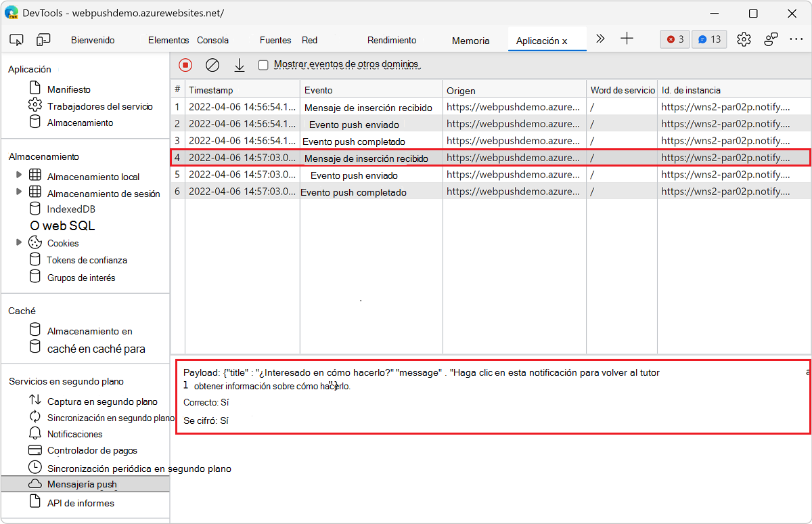Enable Mostrar eventos de otros dominios checkbox
The width and height of the screenshot is (812, 524).
coord(263,65)
